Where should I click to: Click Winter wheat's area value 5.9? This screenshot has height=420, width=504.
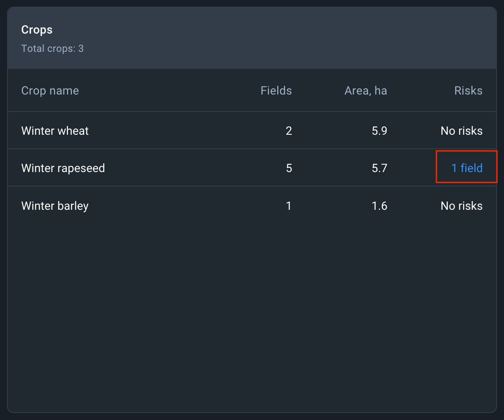click(379, 131)
